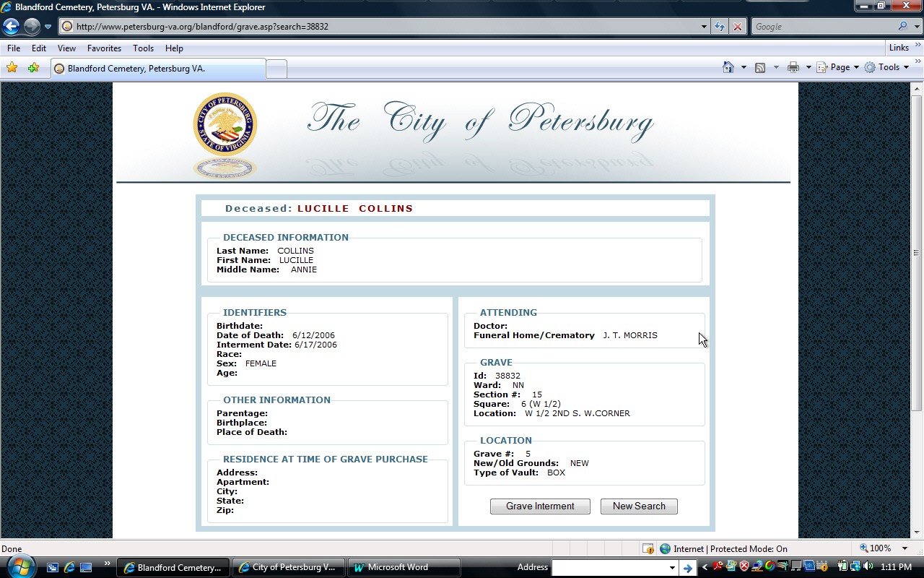This screenshot has height=578, width=924.
Task: Click the magnifier search icon
Action: point(903,27)
